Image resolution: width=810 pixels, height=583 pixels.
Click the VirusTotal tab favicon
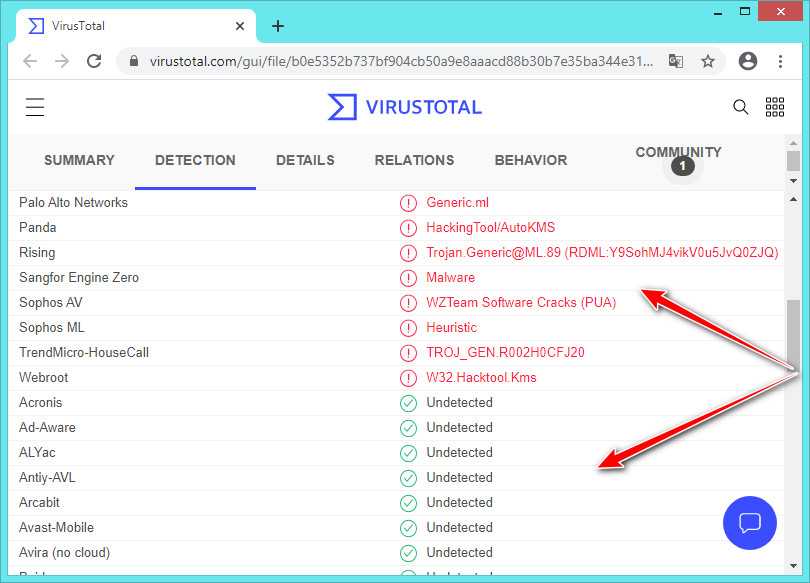36,26
